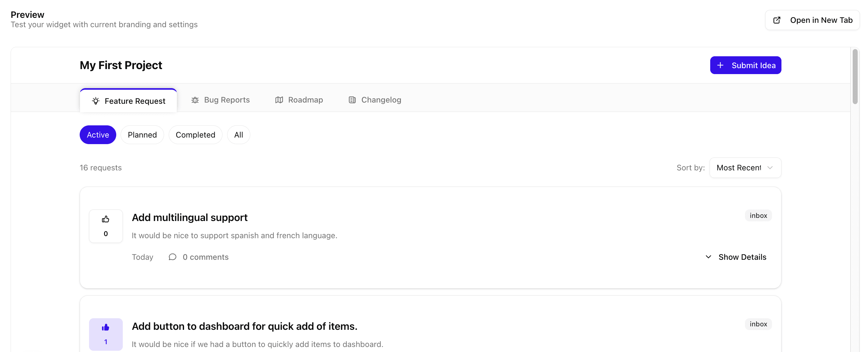Click the lightbulb icon on Feature Request tab
Image resolution: width=868 pixels, height=352 pixels.
click(95, 101)
